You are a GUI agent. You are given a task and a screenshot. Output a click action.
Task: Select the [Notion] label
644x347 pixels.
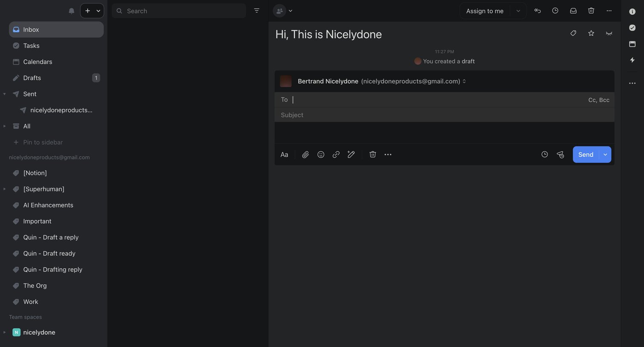tap(56, 173)
